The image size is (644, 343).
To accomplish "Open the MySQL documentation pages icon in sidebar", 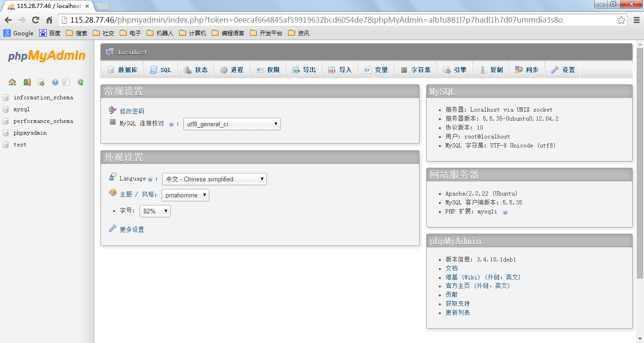I will click(66, 82).
